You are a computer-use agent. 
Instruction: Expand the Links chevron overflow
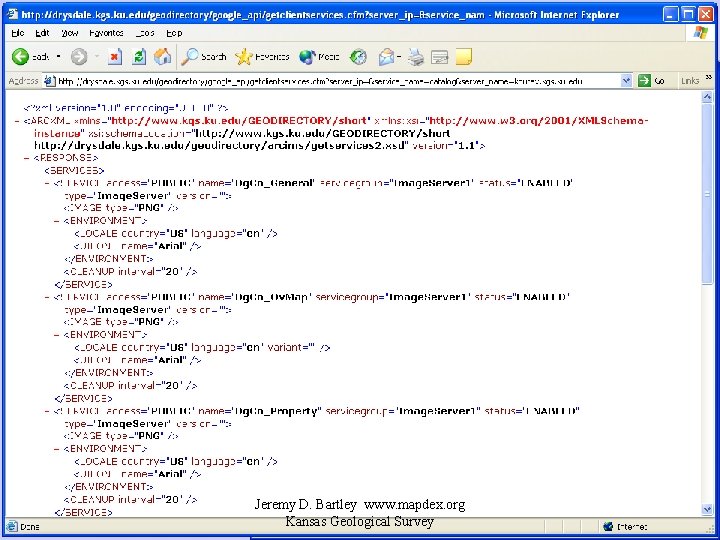click(709, 78)
